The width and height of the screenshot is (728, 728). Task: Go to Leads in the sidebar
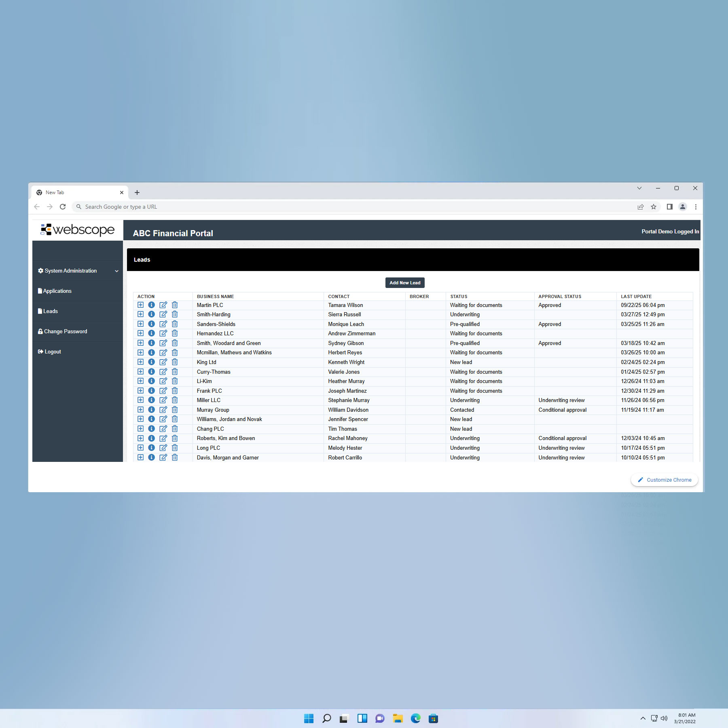pos(50,311)
